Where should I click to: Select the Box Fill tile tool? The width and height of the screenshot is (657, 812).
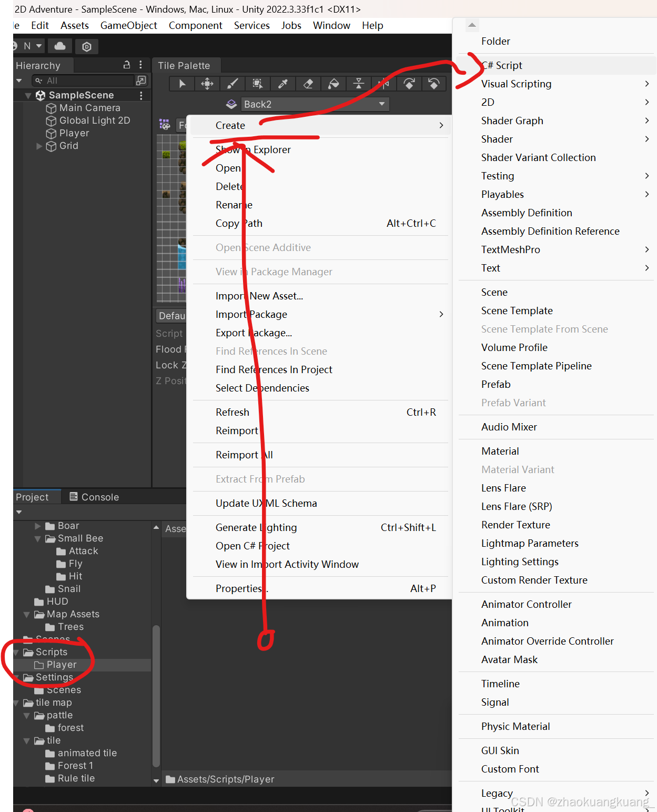pyautogui.click(x=257, y=84)
